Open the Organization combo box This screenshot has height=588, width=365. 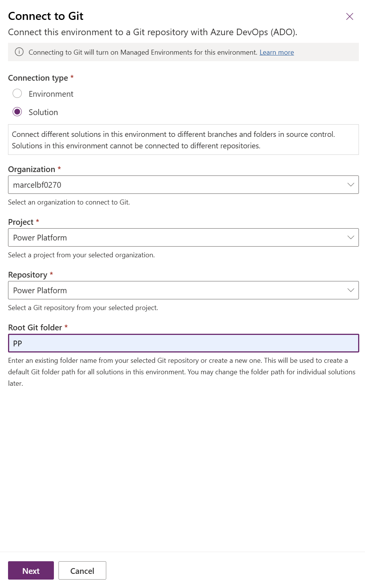coord(183,185)
